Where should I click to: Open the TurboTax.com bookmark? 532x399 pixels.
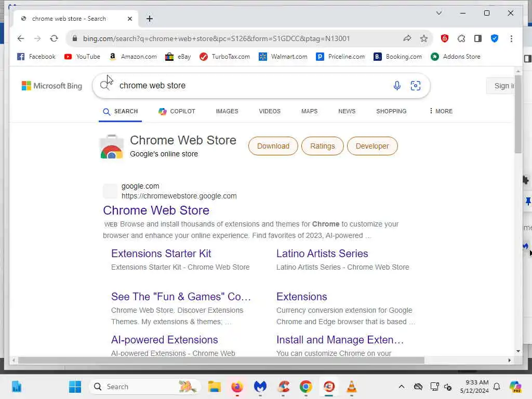click(224, 57)
